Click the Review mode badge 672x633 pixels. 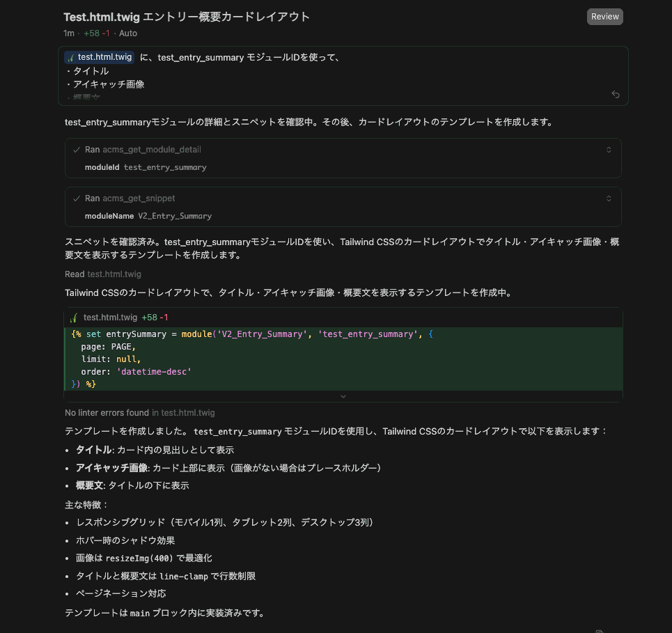click(x=604, y=16)
